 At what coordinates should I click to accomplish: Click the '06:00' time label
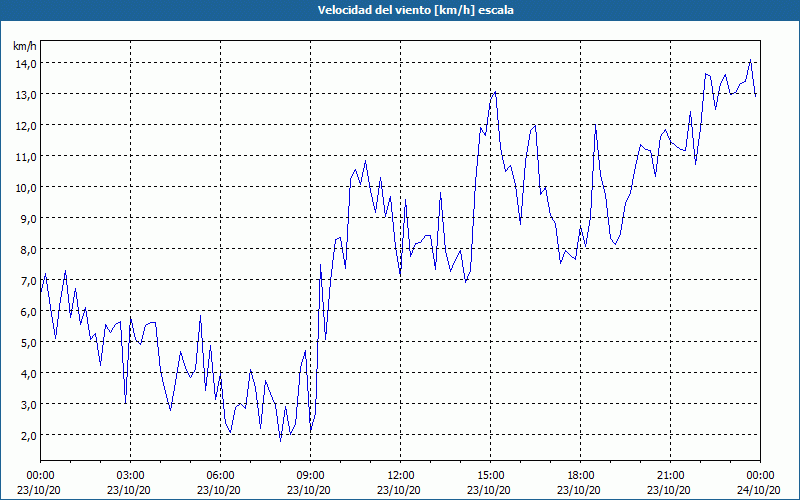(x=220, y=476)
